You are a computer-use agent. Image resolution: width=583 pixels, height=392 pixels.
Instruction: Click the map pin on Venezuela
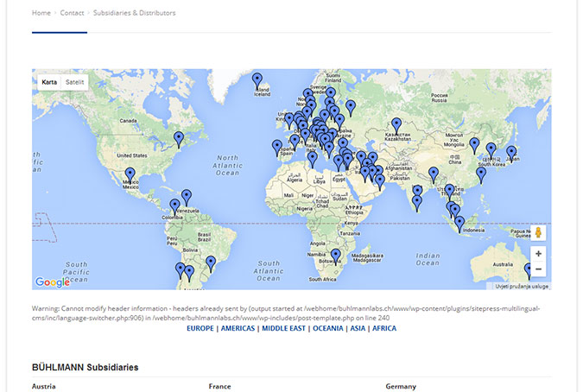pos(187,198)
